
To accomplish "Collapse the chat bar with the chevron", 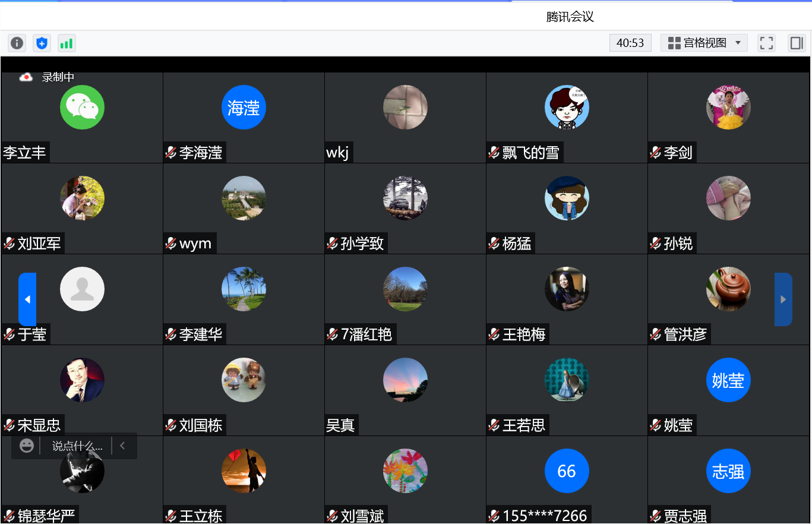I will pos(122,446).
